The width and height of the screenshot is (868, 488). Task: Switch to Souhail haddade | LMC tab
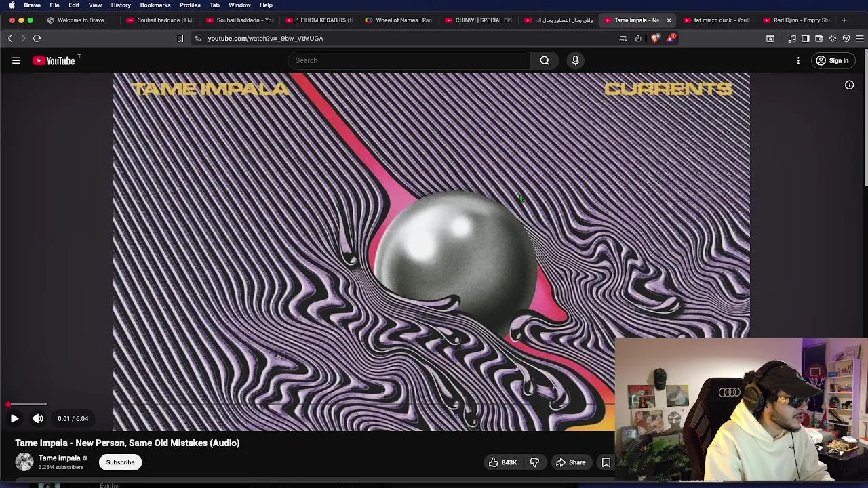tap(161, 20)
